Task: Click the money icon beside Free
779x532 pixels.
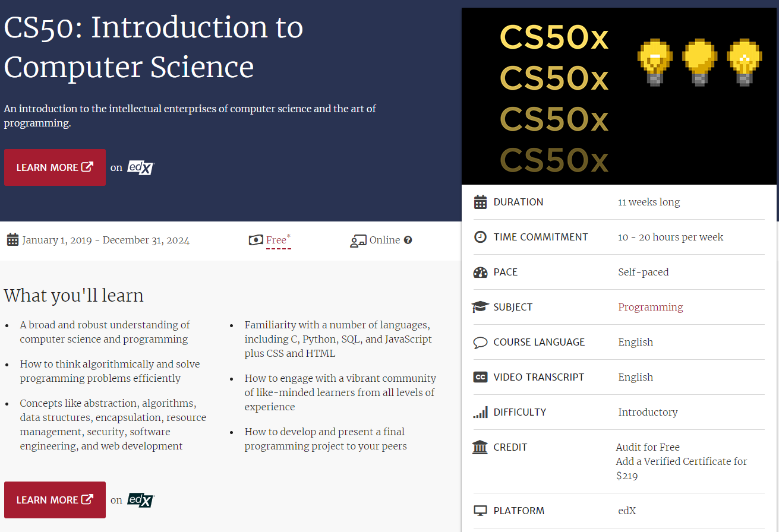Action: click(256, 240)
